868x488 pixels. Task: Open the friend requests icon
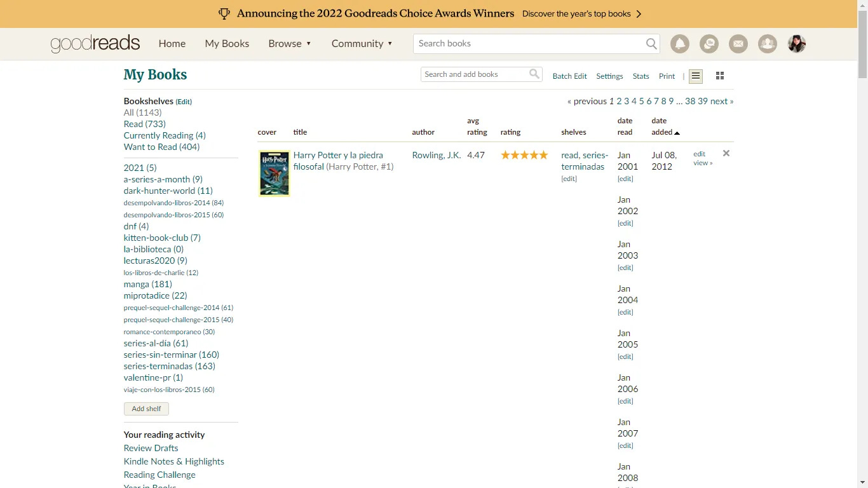click(x=768, y=44)
